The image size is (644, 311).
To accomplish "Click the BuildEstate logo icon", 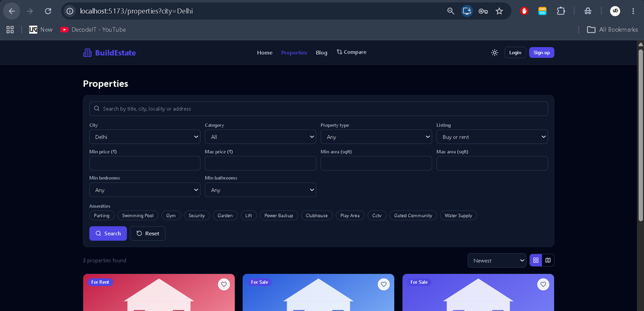I will (87, 53).
